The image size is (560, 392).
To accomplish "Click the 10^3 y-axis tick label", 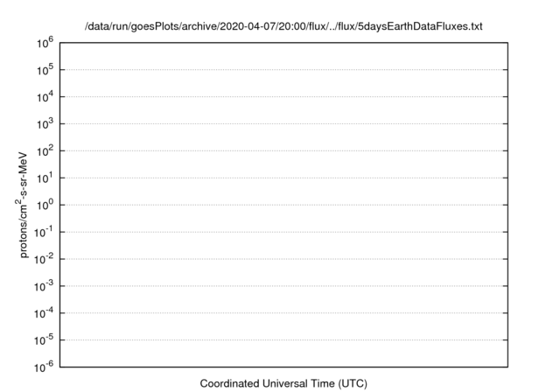I will [x=45, y=123].
